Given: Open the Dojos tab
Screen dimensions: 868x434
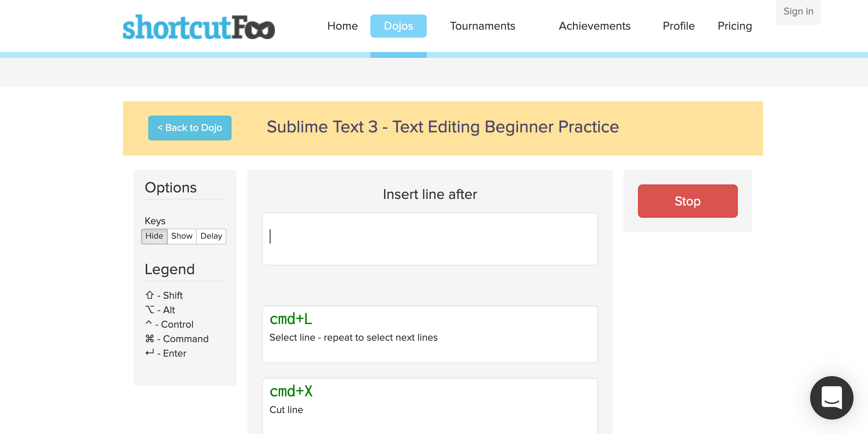Looking at the screenshot, I should (x=398, y=26).
